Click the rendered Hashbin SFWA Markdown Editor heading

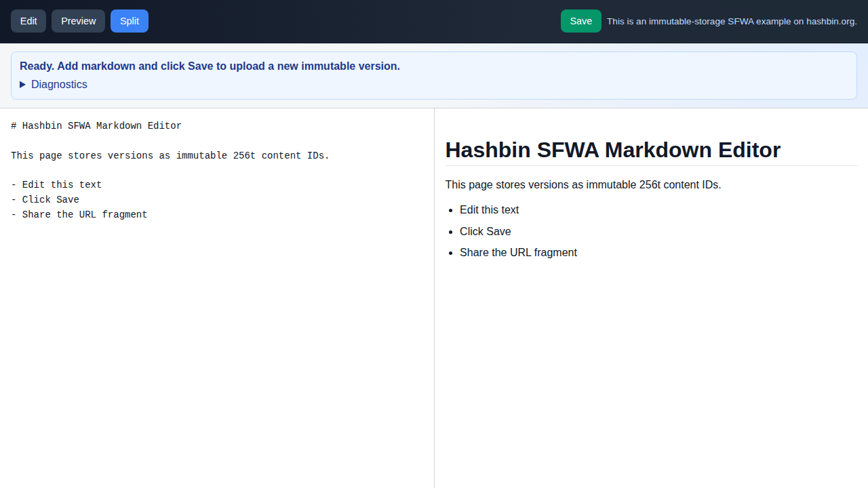(x=612, y=150)
